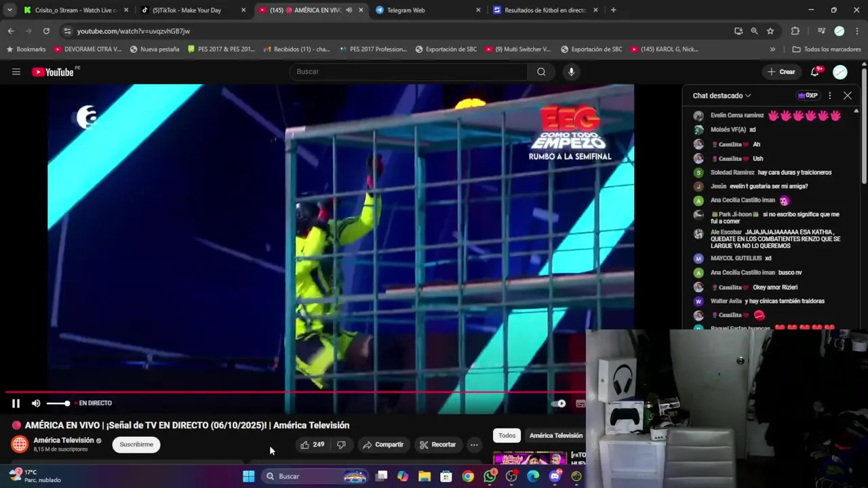Screen dimensions: 868x488
Task: Open Windows Start menu
Action: tap(249, 476)
